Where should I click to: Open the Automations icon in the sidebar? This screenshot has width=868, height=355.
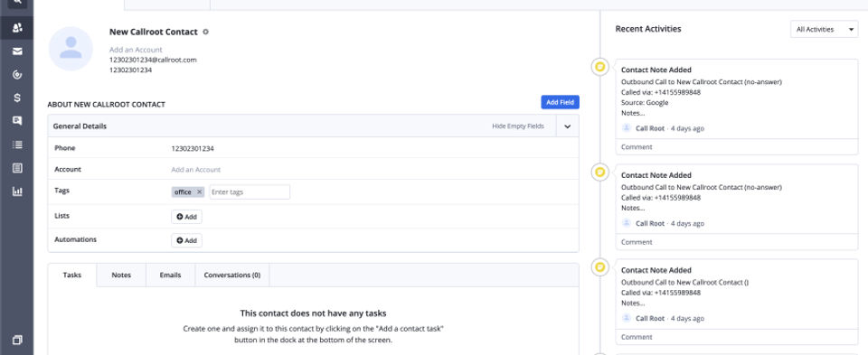[17, 75]
